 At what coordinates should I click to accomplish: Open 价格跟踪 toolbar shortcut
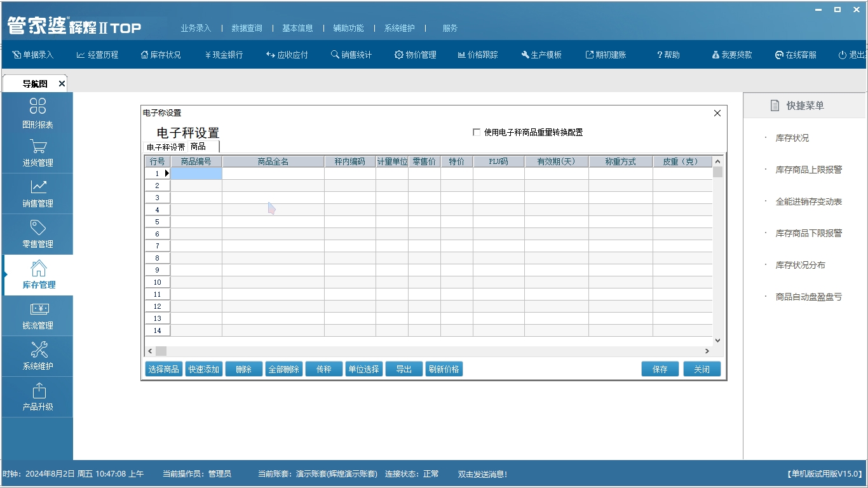(478, 55)
